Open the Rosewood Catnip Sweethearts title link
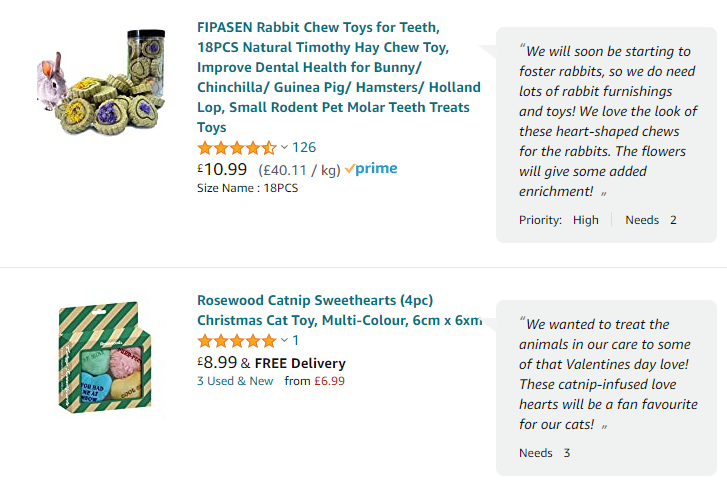 click(x=339, y=310)
